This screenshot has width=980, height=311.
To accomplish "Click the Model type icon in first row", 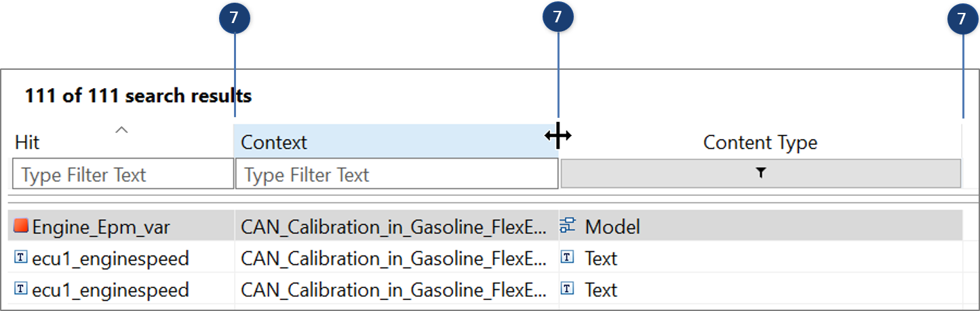I will click(568, 227).
